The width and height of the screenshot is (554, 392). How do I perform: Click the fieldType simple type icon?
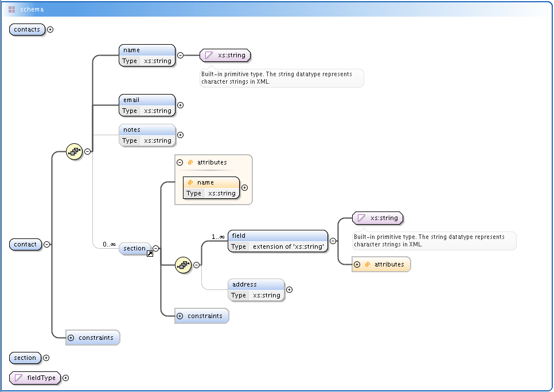[x=18, y=378]
